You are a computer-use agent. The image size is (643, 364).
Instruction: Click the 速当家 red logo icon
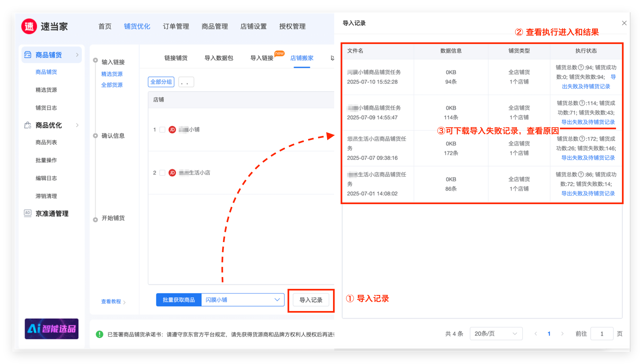click(29, 26)
